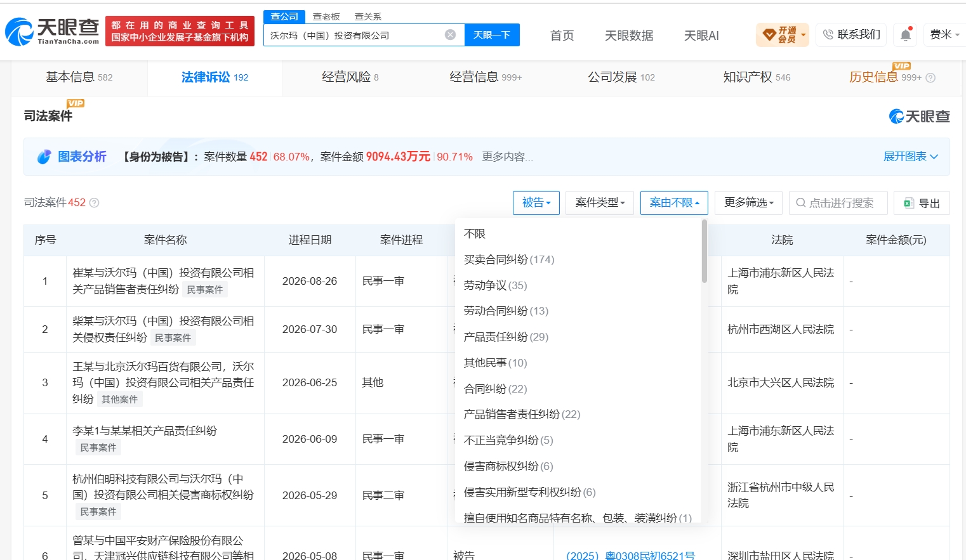Open the 开通会员 VIP diamond badge
This screenshot has width=966, height=560.
(784, 34)
